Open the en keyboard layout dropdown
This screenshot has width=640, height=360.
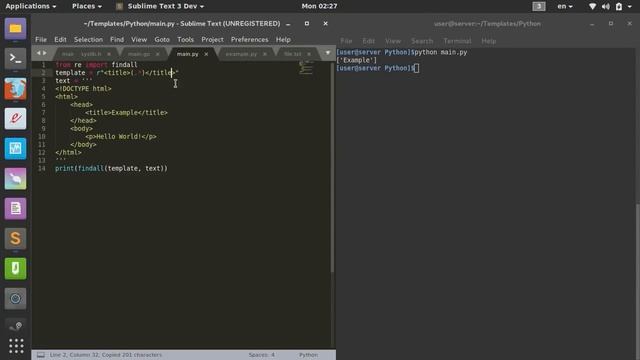click(x=565, y=6)
